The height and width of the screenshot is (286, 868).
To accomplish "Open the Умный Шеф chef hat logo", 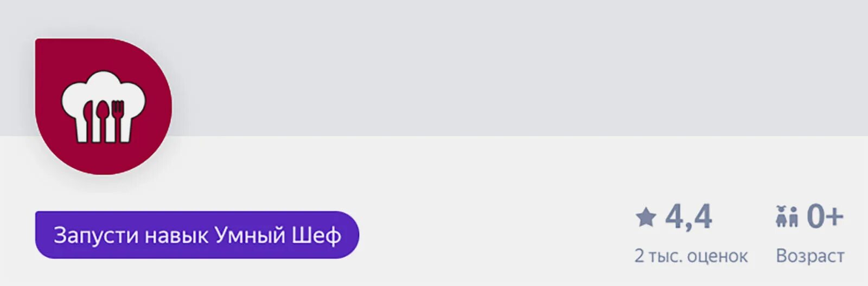I will click(103, 107).
